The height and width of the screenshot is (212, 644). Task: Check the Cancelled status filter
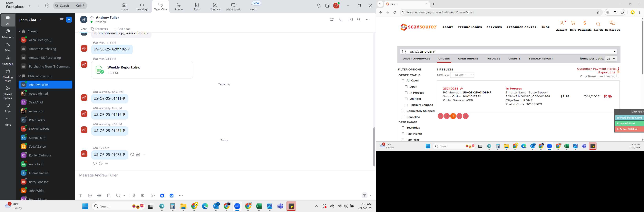[x=403, y=117]
